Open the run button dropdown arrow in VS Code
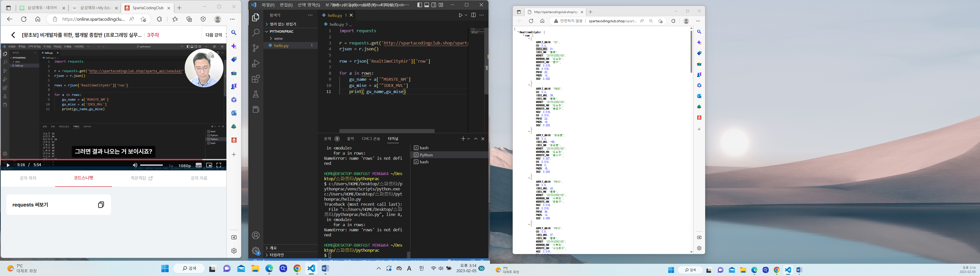 click(x=466, y=15)
